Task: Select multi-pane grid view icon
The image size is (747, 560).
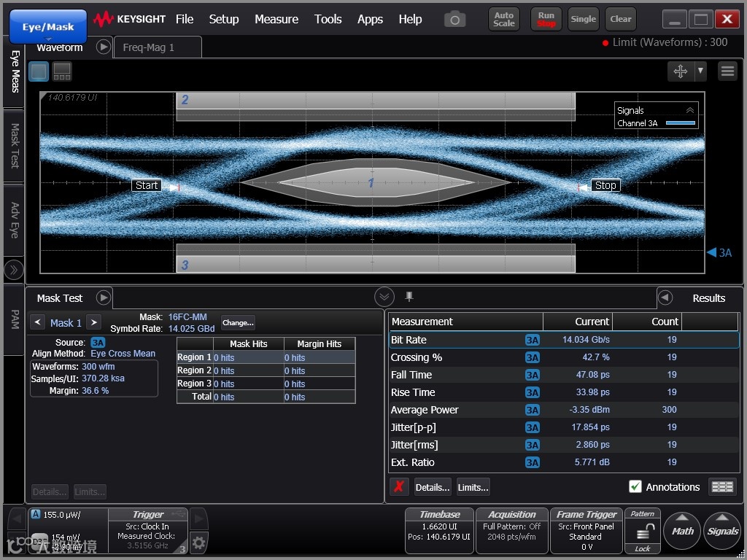Action: [62, 71]
